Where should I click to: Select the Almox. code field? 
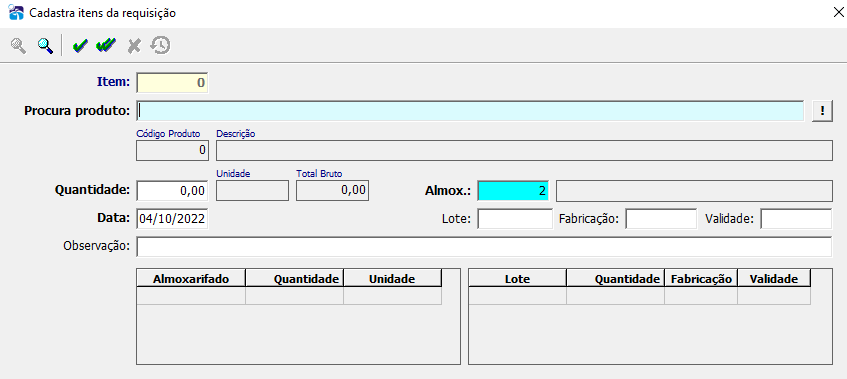(x=513, y=191)
